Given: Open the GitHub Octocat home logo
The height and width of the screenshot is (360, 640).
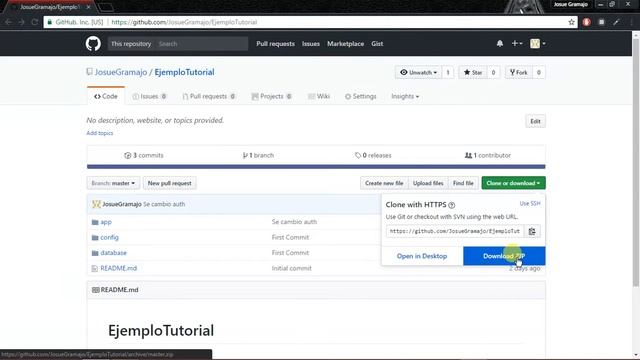Looking at the screenshot, I should pyautogui.click(x=93, y=43).
